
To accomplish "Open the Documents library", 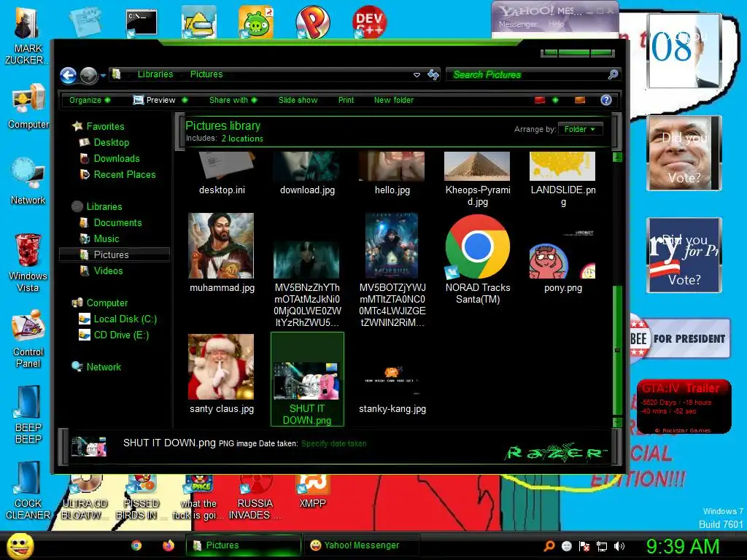I will click(117, 223).
